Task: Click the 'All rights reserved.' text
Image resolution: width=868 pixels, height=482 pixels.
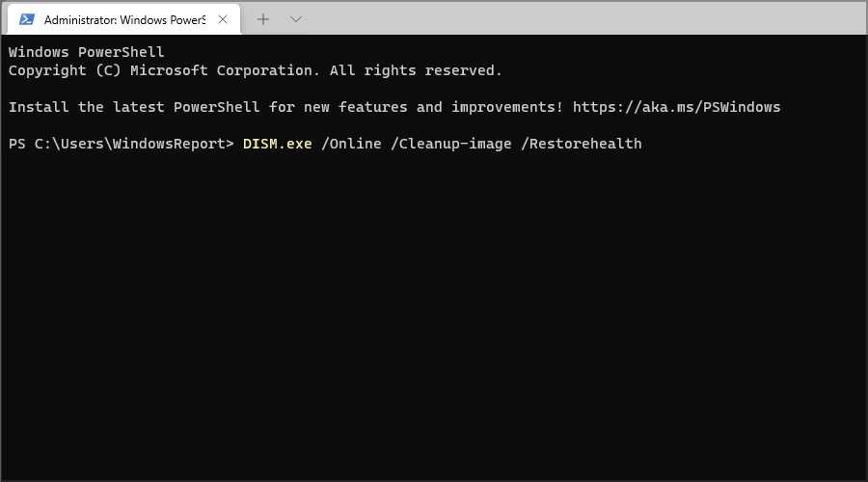Action: [416, 70]
